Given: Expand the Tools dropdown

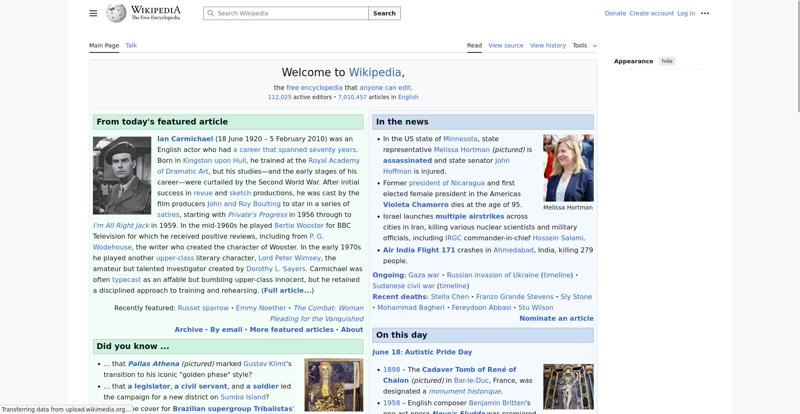Looking at the screenshot, I should click(x=585, y=45).
